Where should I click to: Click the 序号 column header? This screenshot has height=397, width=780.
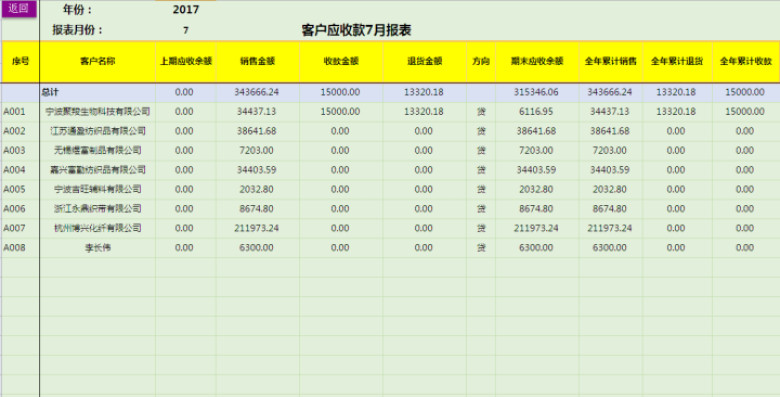point(20,62)
